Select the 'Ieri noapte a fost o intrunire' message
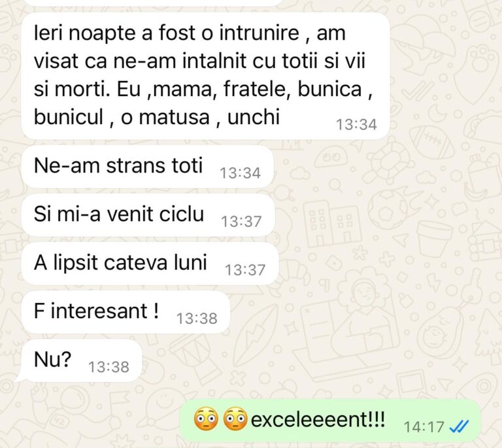 click(x=205, y=76)
